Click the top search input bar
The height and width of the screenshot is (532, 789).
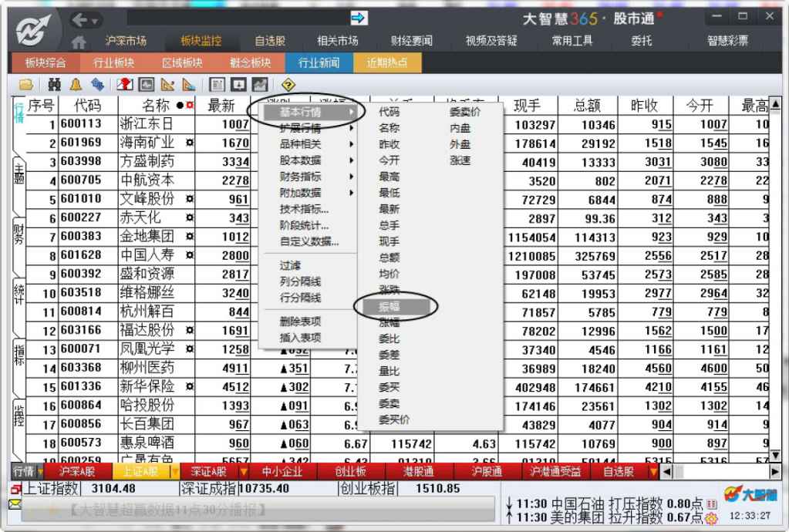238,18
